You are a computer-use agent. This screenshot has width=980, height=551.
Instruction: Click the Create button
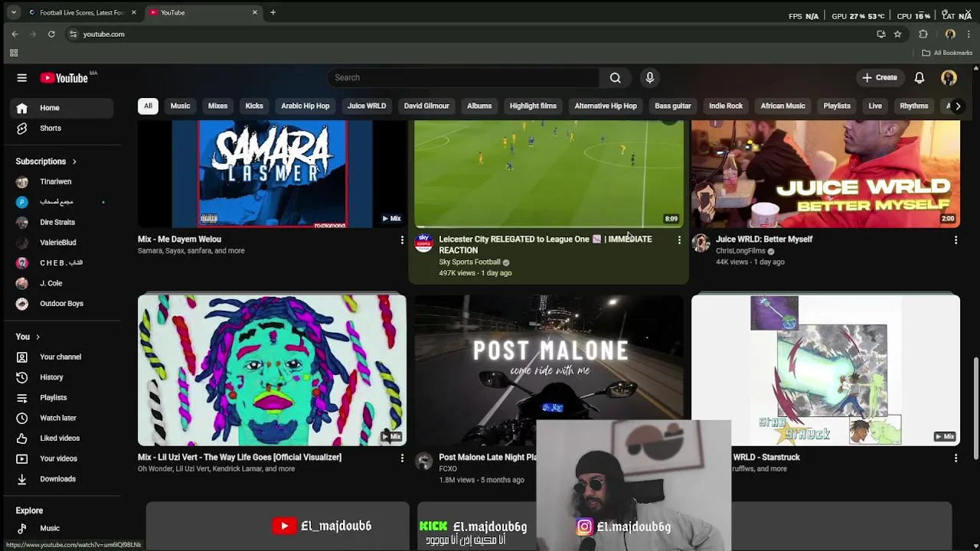(x=879, y=77)
